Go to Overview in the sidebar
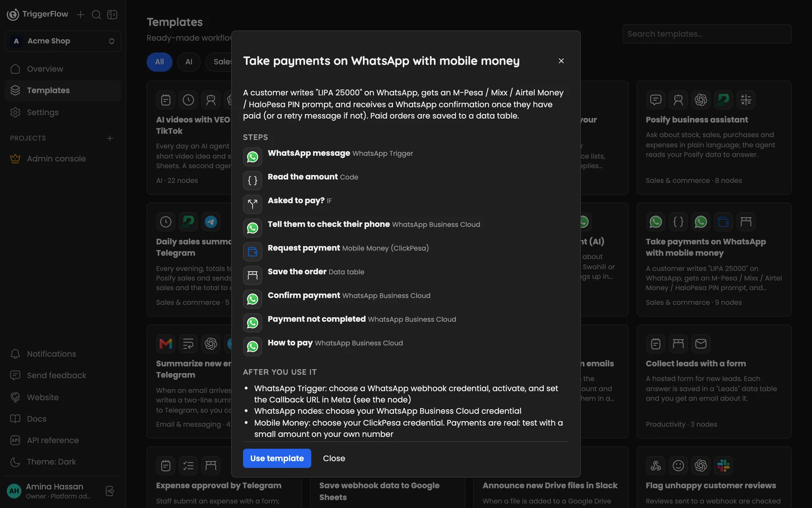This screenshot has height=508, width=812. [x=63, y=69]
